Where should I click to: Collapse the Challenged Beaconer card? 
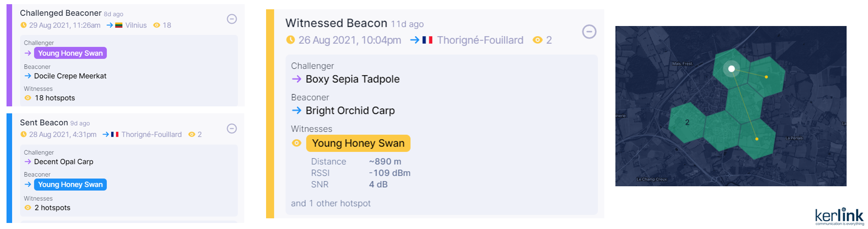point(232,19)
